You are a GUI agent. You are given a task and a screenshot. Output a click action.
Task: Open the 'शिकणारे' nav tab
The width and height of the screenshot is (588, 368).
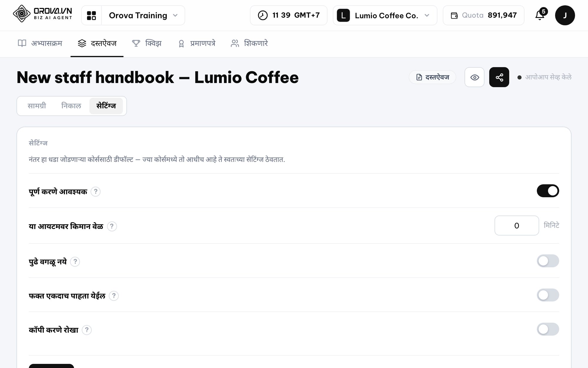249,43
